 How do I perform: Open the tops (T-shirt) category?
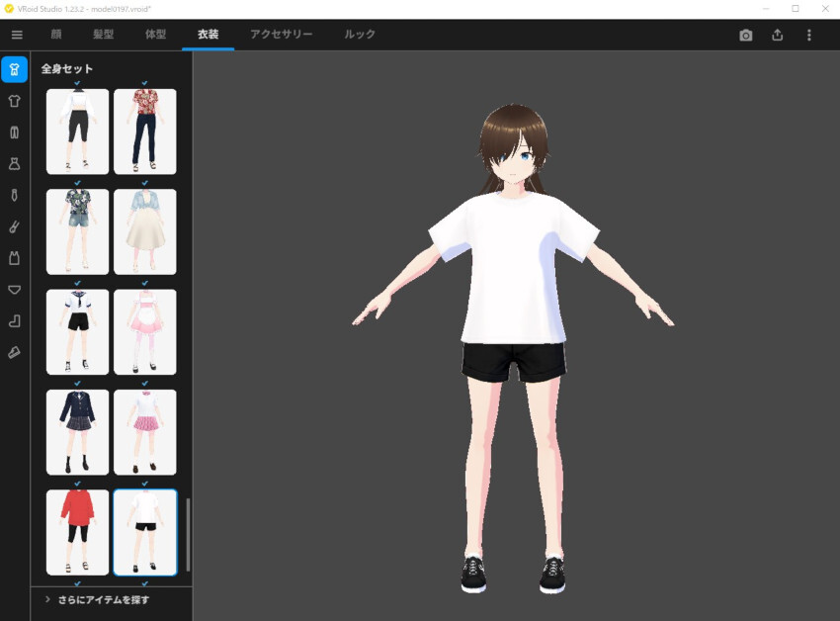[x=15, y=101]
